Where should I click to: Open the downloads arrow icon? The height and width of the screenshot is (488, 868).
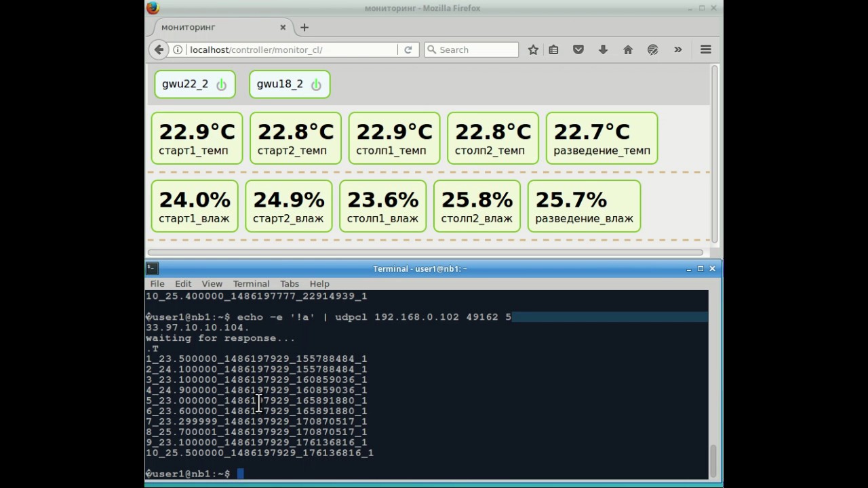click(603, 49)
